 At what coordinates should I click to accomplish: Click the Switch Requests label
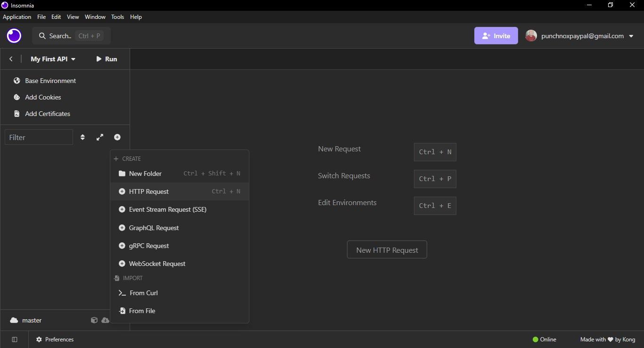(x=344, y=176)
